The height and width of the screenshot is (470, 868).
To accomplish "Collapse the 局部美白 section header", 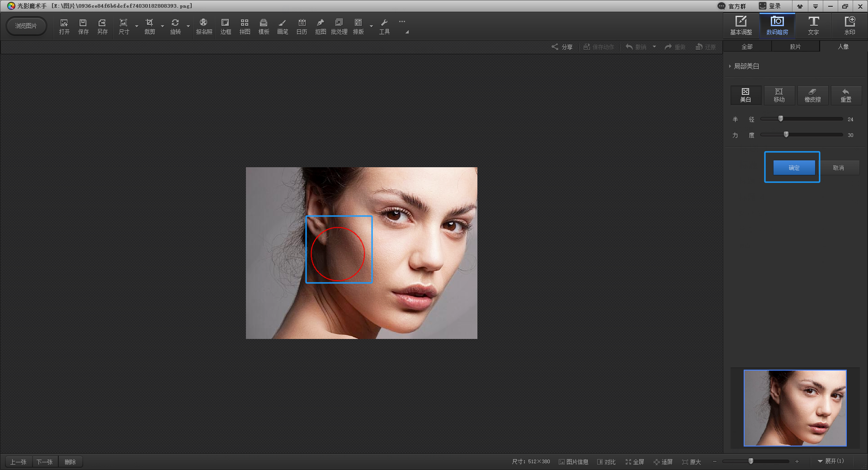I will click(x=746, y=66).
